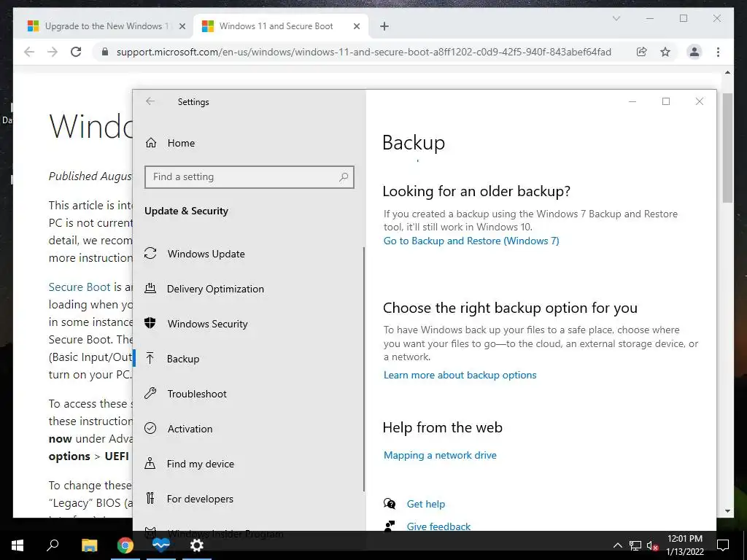Open Settings Home

[x=181, y=143]
